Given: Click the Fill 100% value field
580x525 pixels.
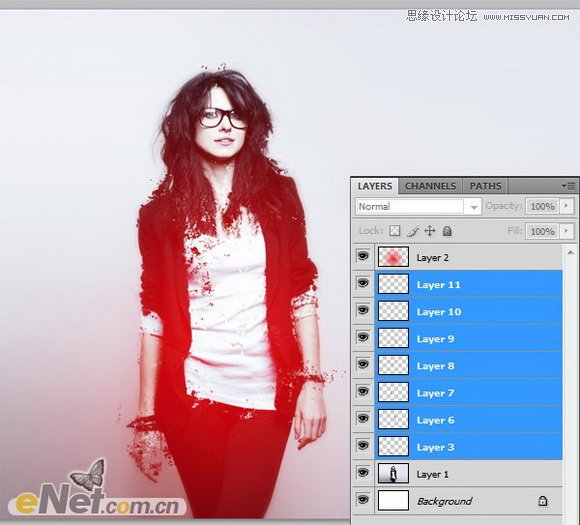Looking at the screenshot, I should click(542, 232).
